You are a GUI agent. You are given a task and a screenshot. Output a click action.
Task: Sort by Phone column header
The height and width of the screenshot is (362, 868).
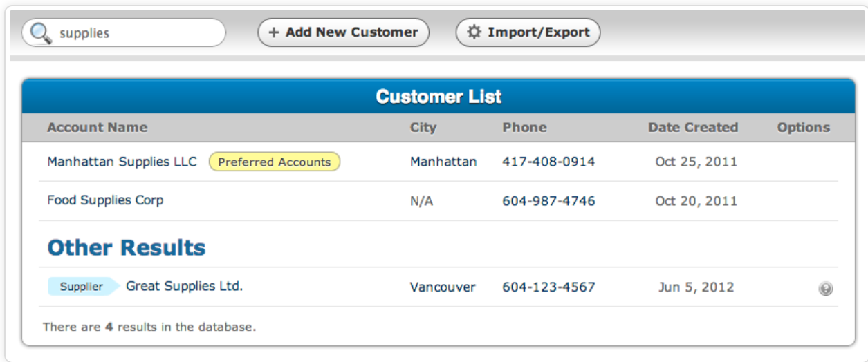pyautogui.click(x=524, y=127)
